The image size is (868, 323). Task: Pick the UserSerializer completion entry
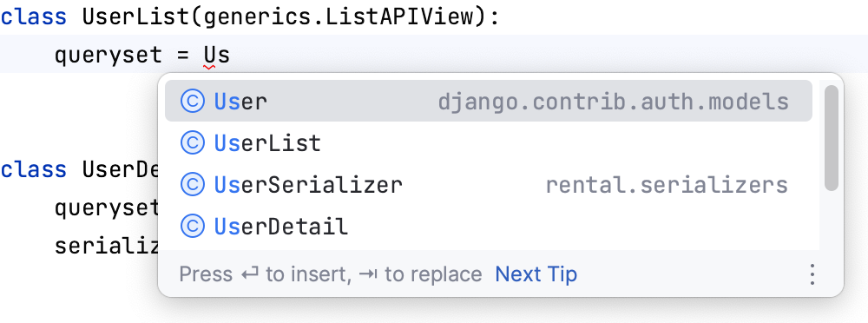[x=488, y=184]
